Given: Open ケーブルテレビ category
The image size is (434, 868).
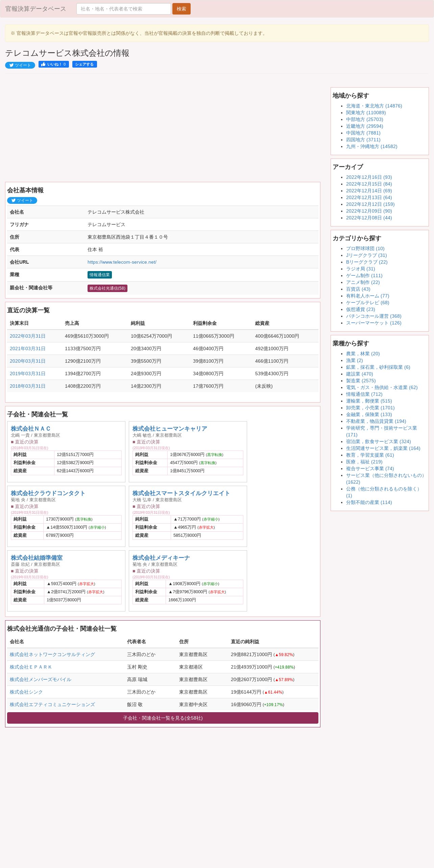Looking at the screenshot, I should click(x=367, y=303).
